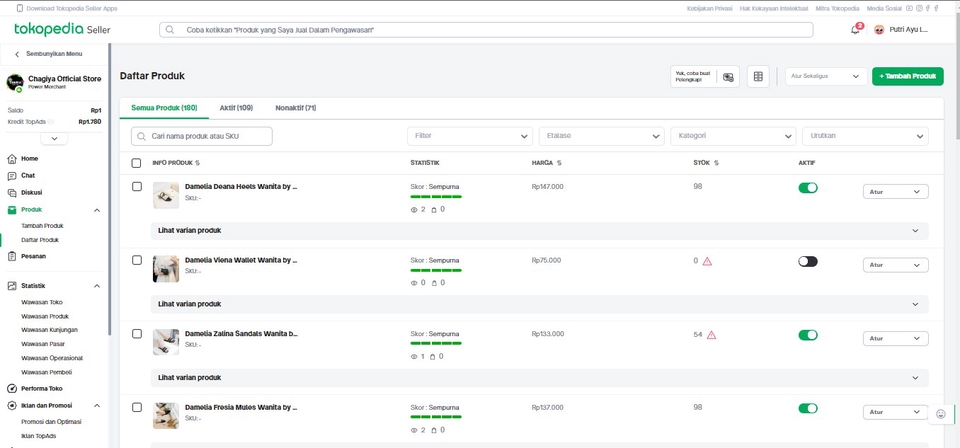Click score bar of Damelia Deana Heels
The height and width of the screenshot is (448, 960).
436,196
